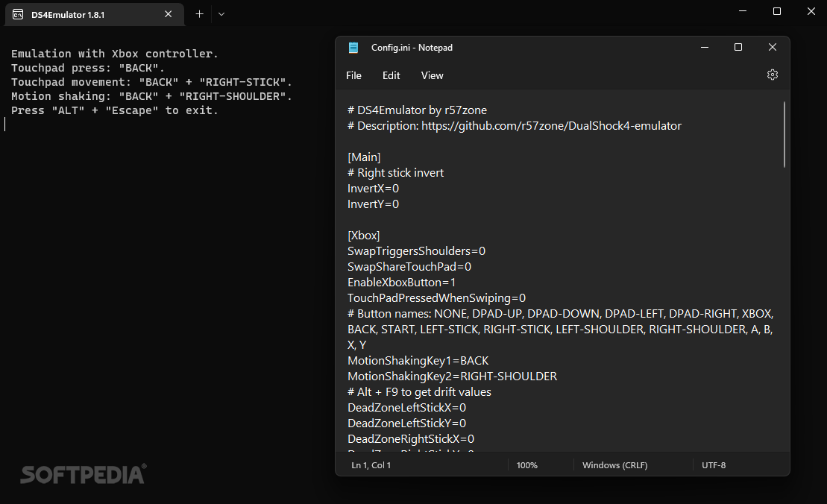Screen dimensions: 827x504
Task: Click the InvertX=0 line
Action: 373,188
